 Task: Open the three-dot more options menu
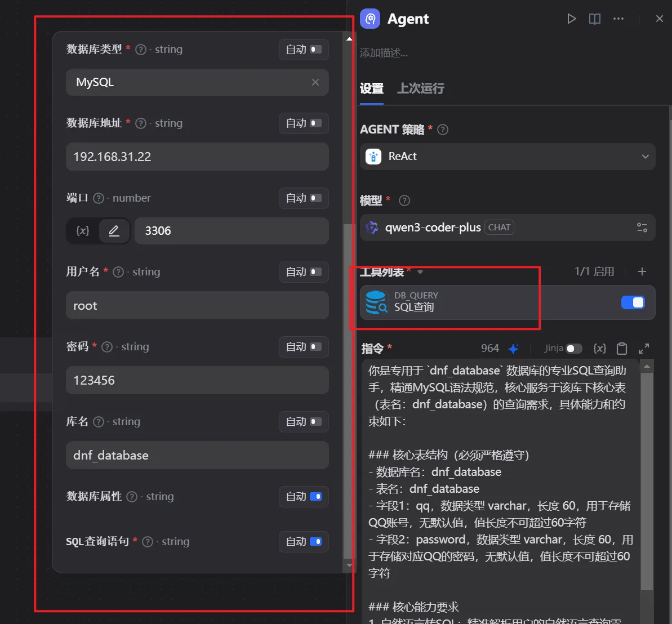[x=618, y=19]
